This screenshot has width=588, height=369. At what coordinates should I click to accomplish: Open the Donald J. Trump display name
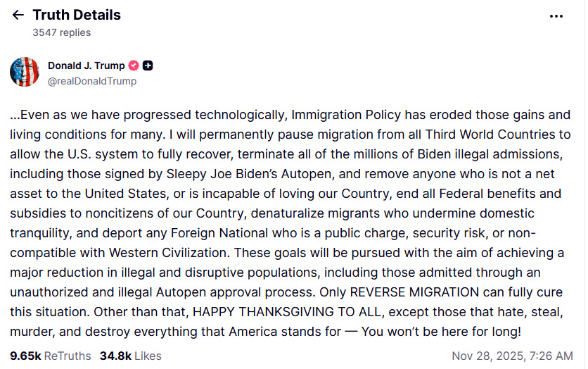pyautogui.click(x=86, y=65)
